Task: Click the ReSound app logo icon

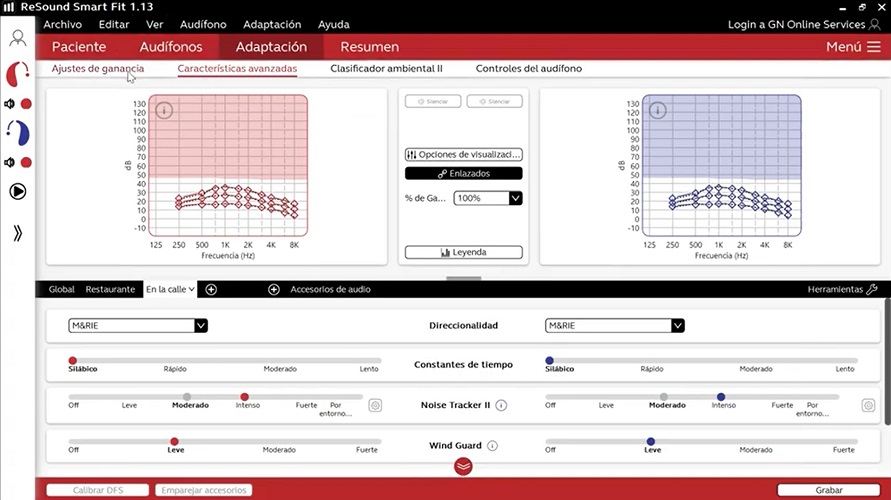Action: 9,7
